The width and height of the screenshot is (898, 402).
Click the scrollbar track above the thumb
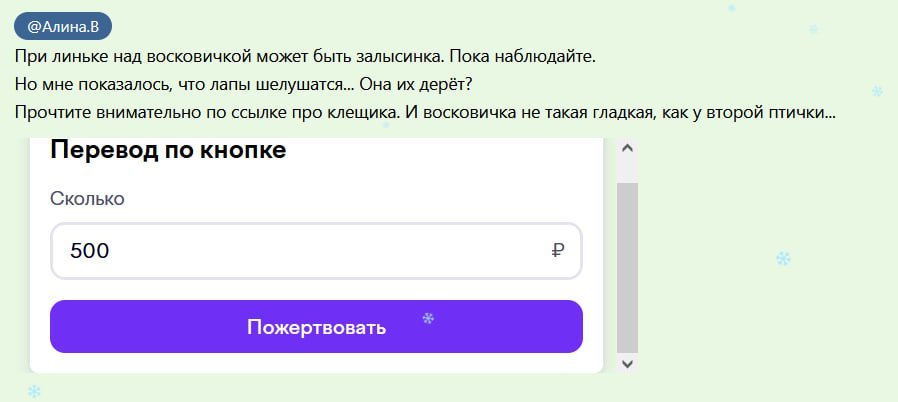click(627, 170)
